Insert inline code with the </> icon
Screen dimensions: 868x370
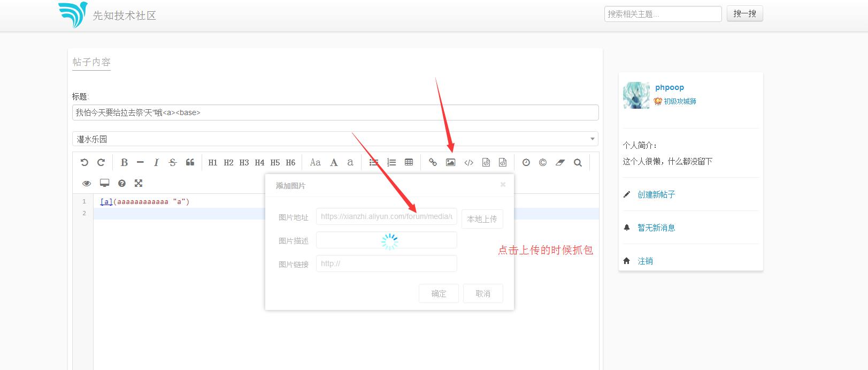(x=469, y=163)
